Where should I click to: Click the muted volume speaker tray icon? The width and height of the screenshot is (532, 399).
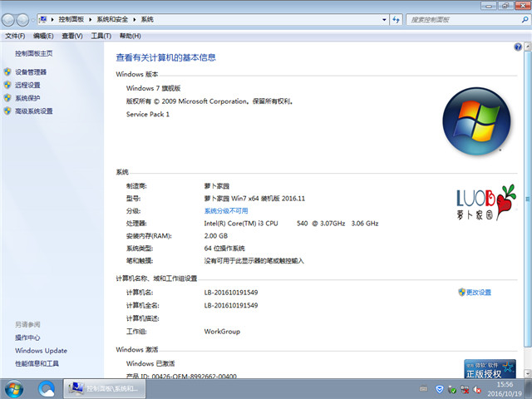[x=477, y=389]
